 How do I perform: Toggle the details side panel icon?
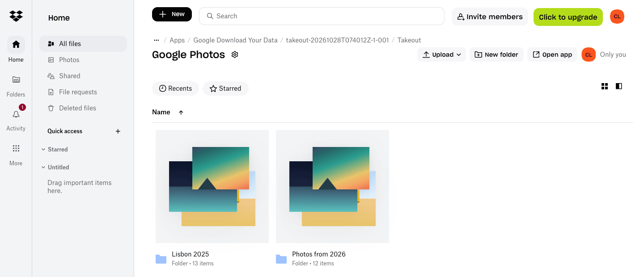619,86
